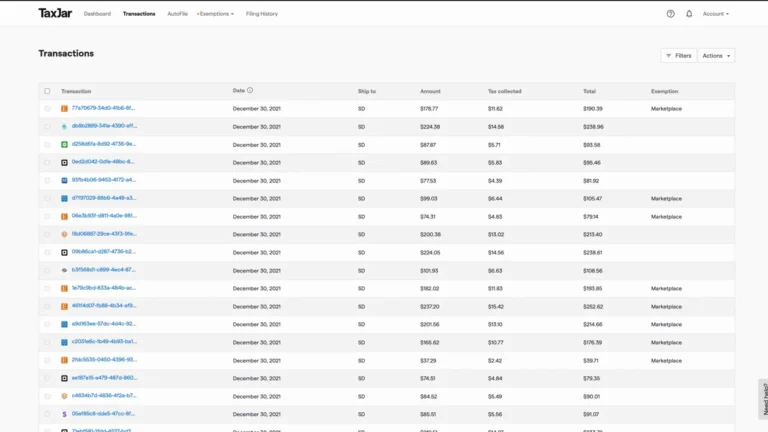
Task: Click the $15.42 tax collected cell
Action: [x=495, y=307]
